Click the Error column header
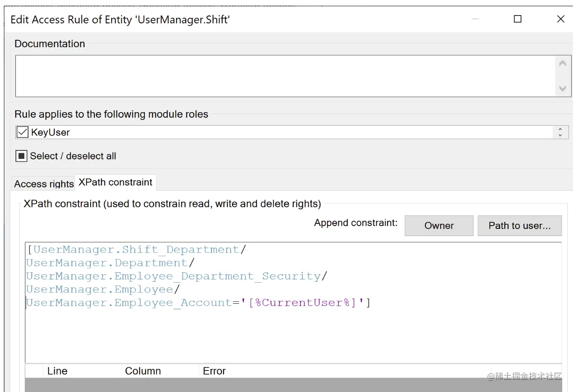Viewport: 573px width, 392px height. pyautogui.click(x=215, y=371)
